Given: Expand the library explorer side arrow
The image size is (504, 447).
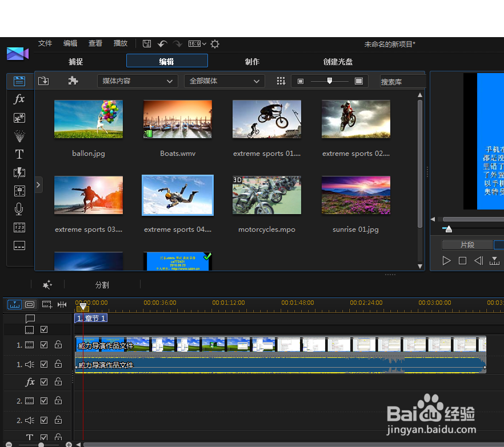Looking at the screenshot, I should [x=38, y=184].
